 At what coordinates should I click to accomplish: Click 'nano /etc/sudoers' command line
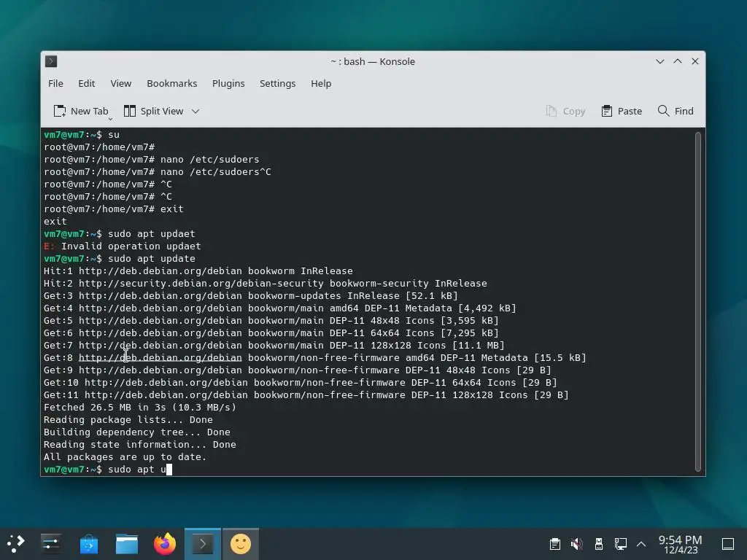152,160
